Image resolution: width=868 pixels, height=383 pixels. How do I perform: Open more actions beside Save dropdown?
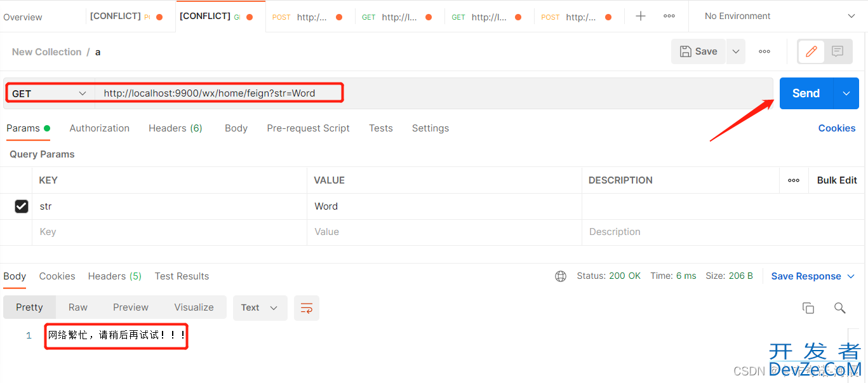(765, 51)
